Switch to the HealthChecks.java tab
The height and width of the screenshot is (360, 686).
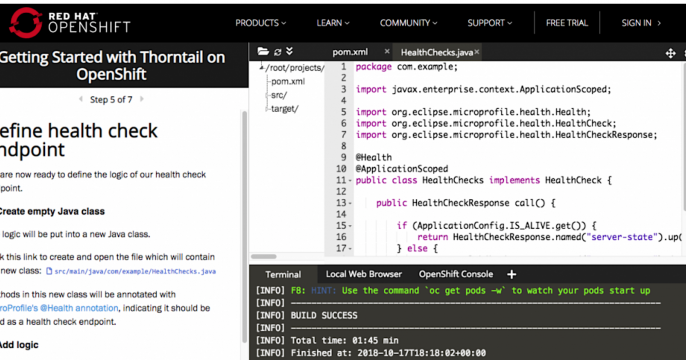coord(437,52)
